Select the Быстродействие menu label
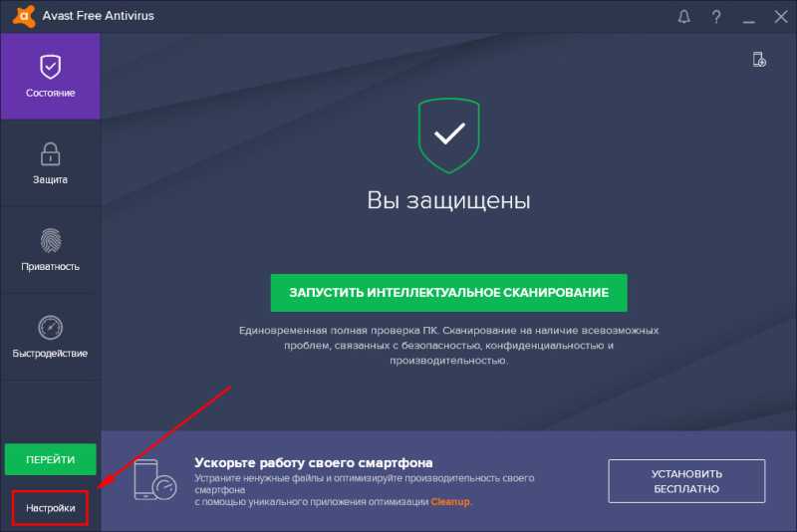Screen dimensions: 797x532 coord(51,353)
